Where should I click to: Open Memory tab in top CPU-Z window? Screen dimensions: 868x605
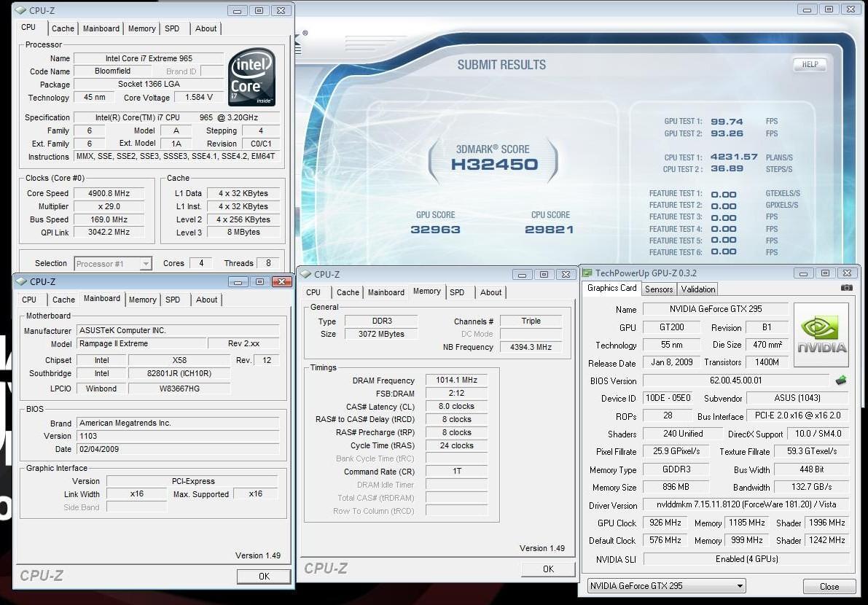[141, 28]
